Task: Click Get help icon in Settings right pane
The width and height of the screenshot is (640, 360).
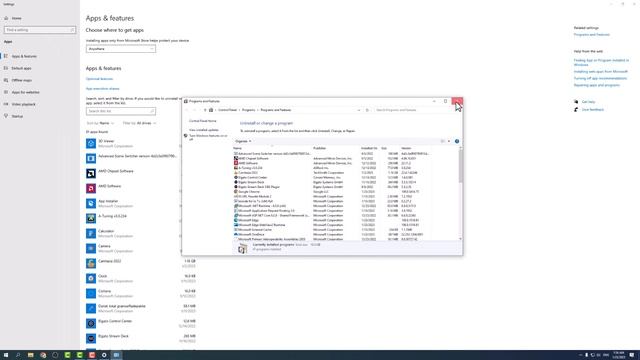Action: pyautogui.click(x=576, y=102)
